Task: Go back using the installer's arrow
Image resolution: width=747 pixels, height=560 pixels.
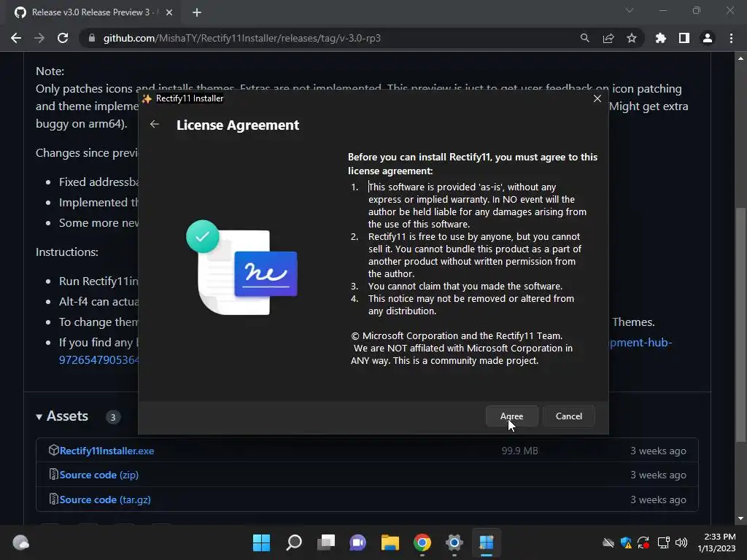Action: point(155,124)
